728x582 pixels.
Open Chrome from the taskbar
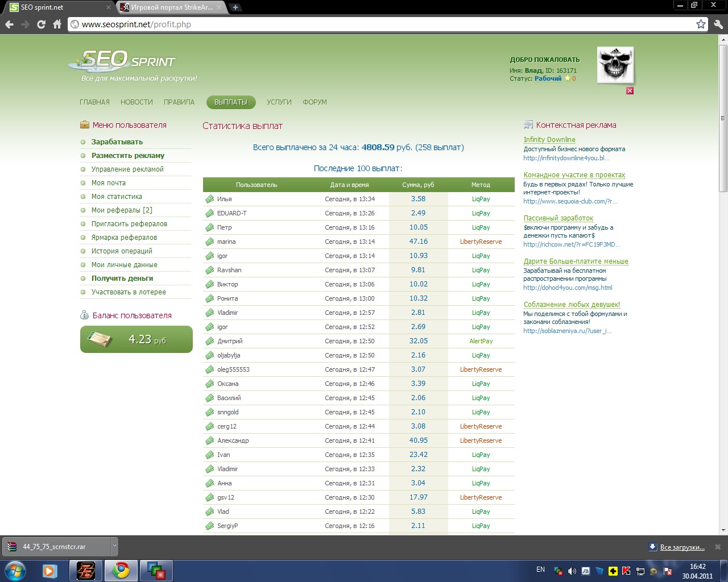coord(121,571)
